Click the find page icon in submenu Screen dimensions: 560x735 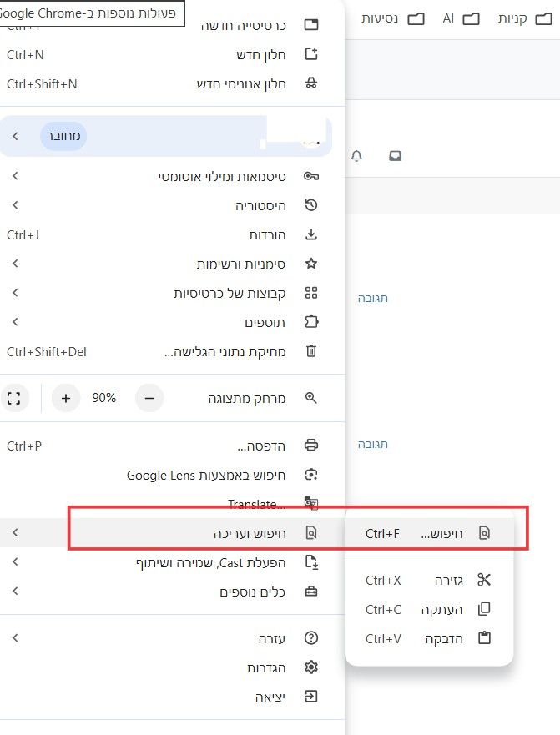coord(485,533)
